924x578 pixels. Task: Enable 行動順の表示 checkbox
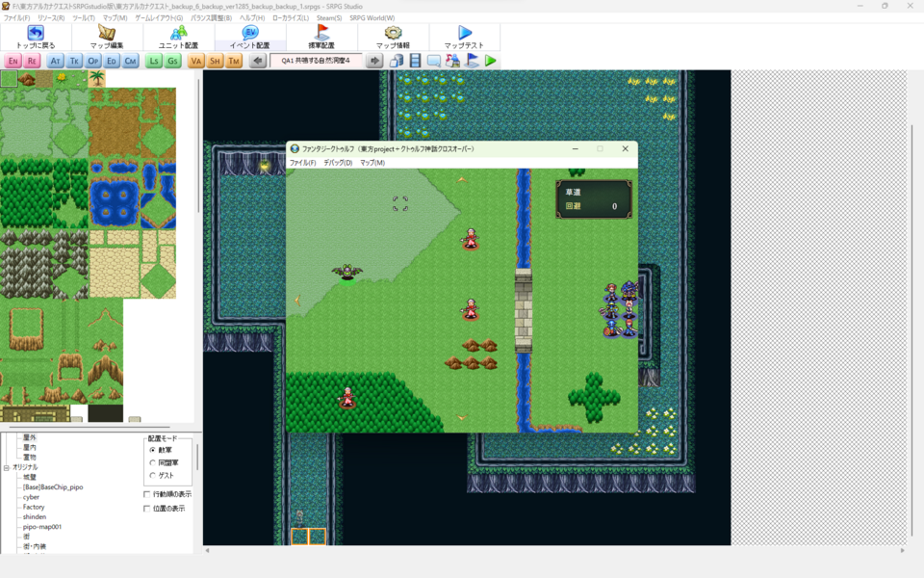[x=147, y=494]
